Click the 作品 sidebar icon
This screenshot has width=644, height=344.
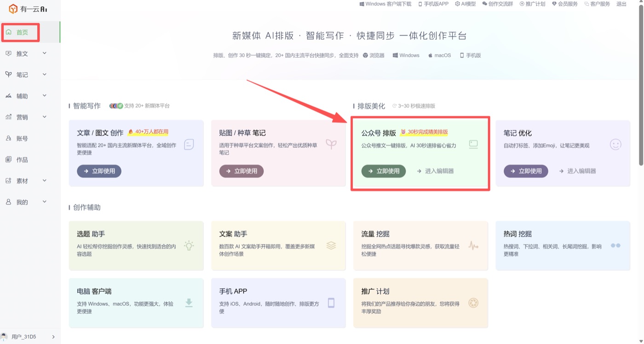coord(8,160)
